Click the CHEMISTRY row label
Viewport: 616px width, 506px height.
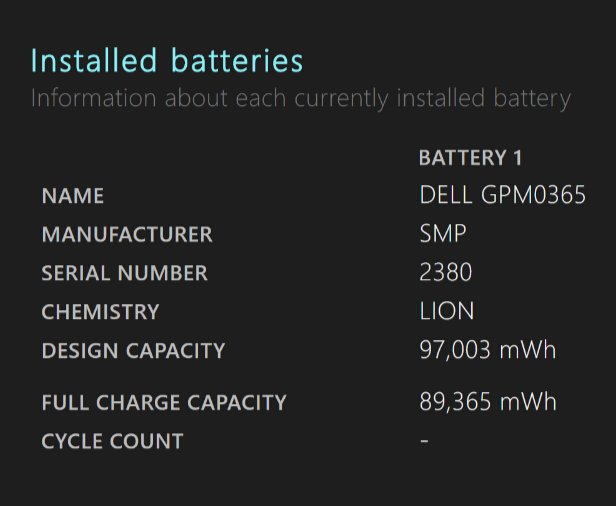coord(100,312)
